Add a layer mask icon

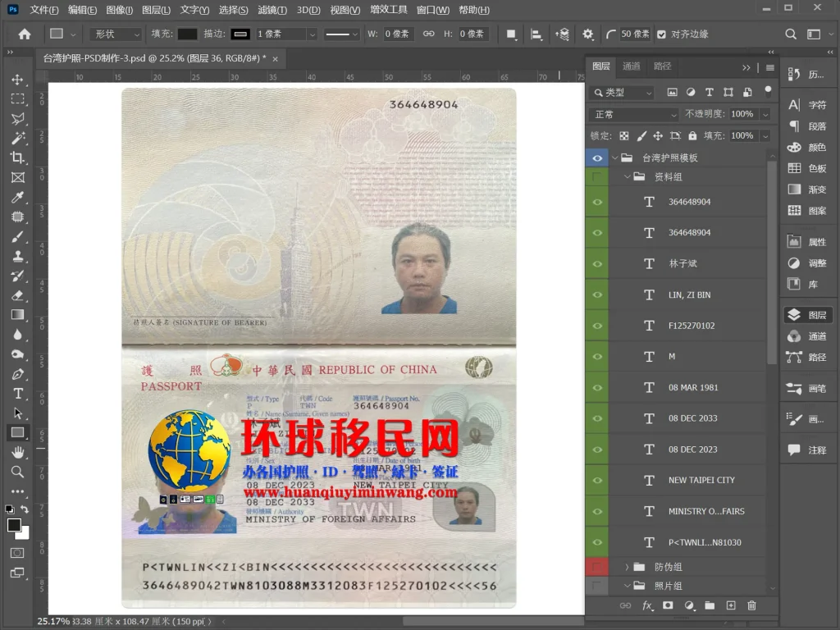(x=668, y=606)
